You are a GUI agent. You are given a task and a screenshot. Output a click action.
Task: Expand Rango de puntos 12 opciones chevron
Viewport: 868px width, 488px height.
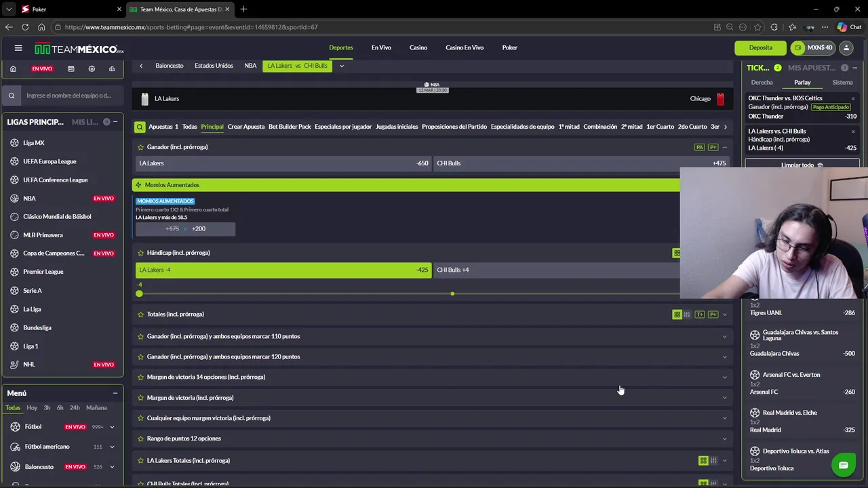(724, 439)
